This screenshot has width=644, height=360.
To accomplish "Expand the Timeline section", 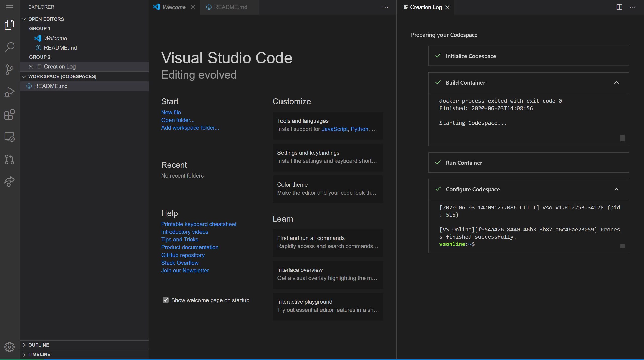I will (x=24, y=354).
